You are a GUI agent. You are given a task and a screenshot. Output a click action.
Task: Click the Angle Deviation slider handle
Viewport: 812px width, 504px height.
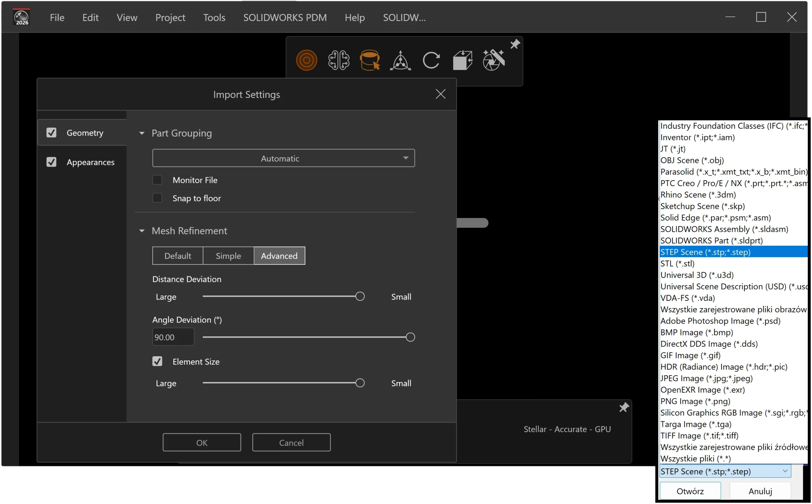pos(410,337)
